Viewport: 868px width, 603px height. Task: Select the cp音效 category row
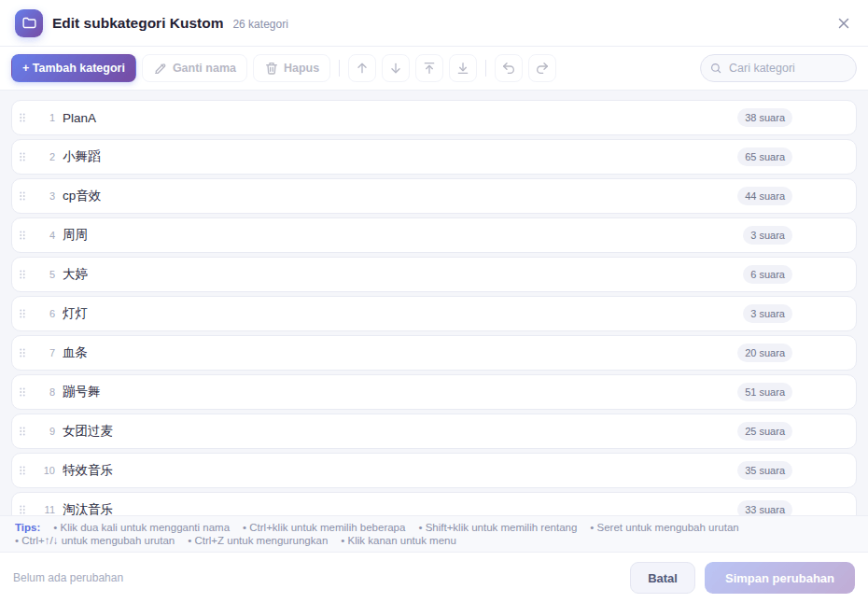coord(434,196)
